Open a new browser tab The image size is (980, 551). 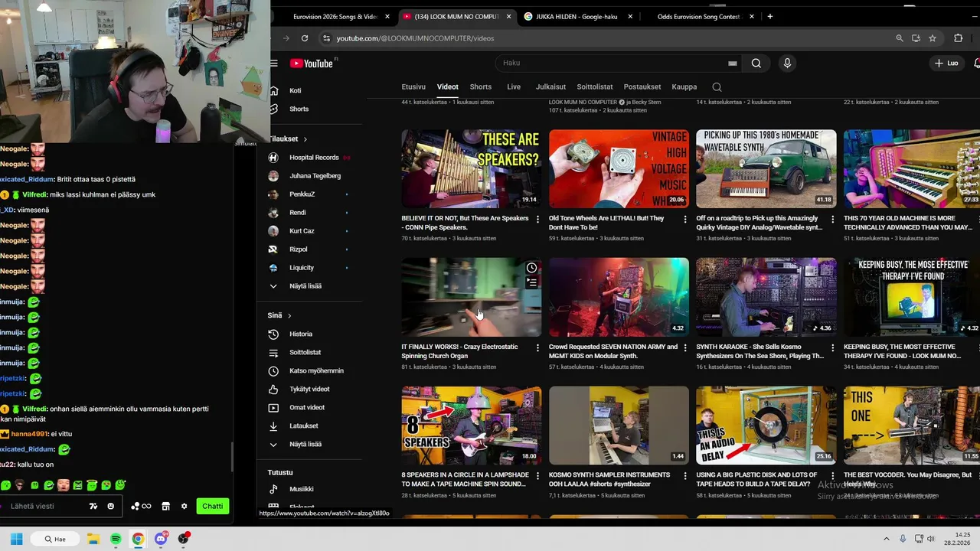tap(770, 16)
